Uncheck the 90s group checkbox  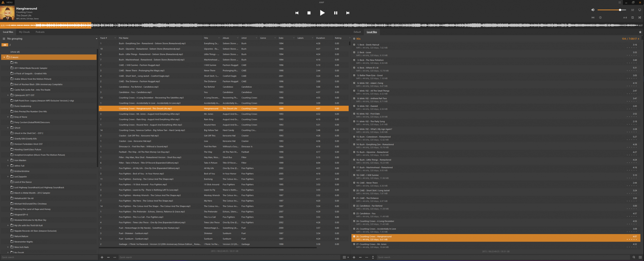click(x=354, y=39)
